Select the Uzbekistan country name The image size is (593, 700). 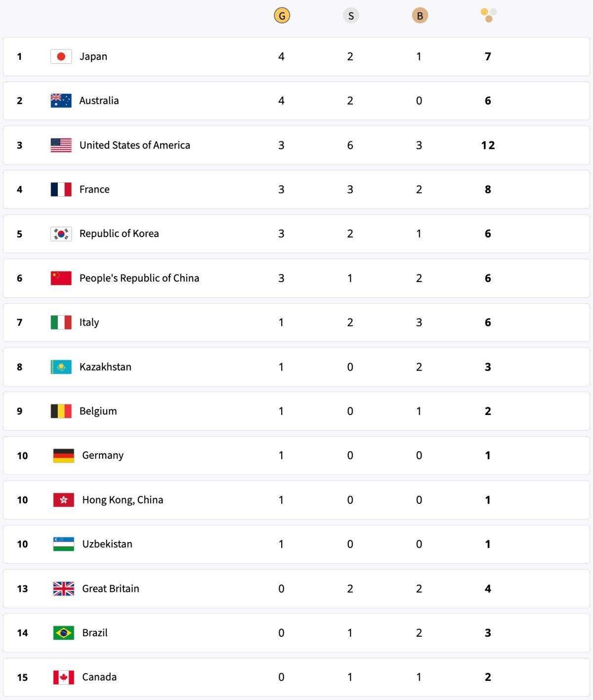[107, 544]
